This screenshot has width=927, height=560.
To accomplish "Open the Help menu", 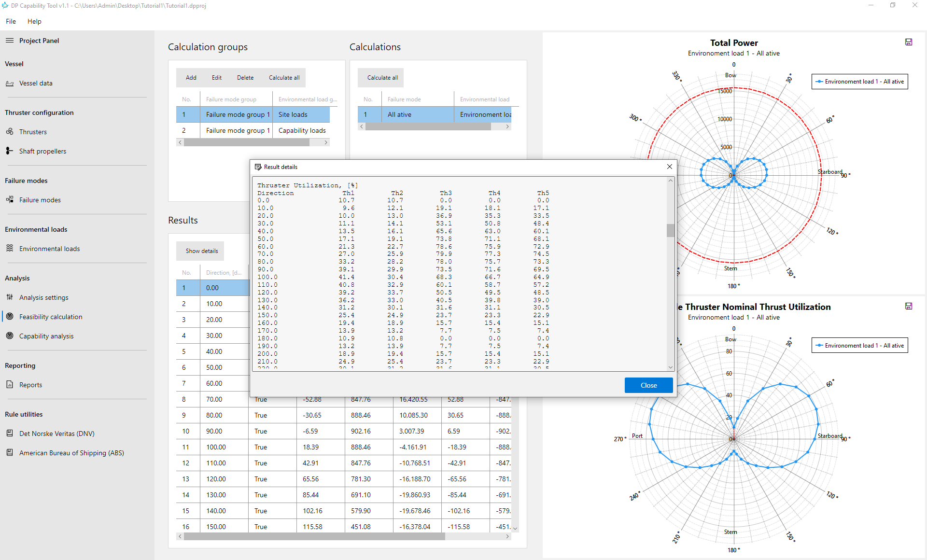I will pos(34,21).
